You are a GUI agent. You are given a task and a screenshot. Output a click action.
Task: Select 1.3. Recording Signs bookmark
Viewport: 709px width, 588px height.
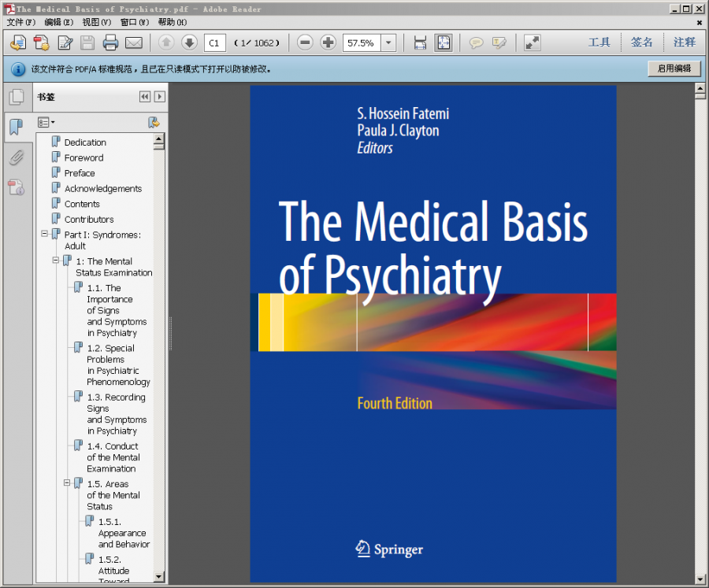[117, 414]
